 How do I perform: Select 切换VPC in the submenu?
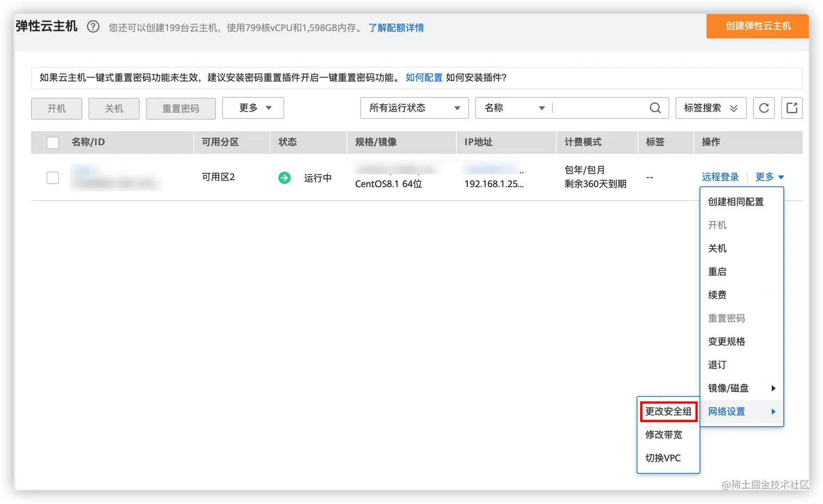pos(663,458)
